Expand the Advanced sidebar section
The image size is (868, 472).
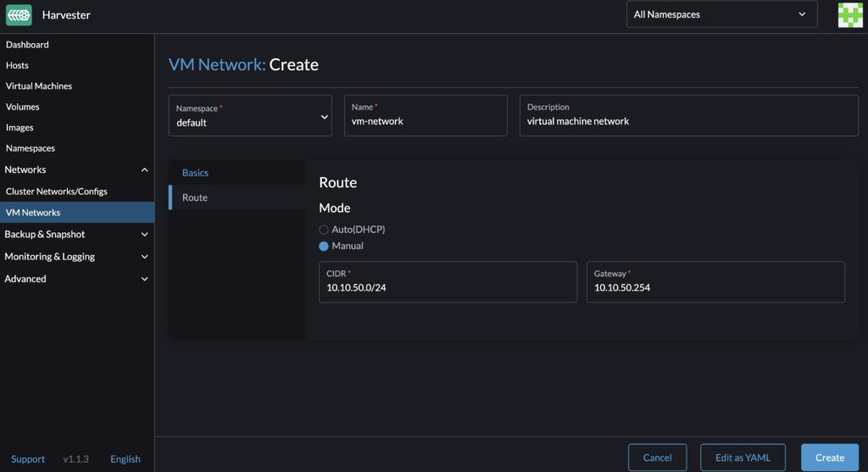click(x=144, y=279)
